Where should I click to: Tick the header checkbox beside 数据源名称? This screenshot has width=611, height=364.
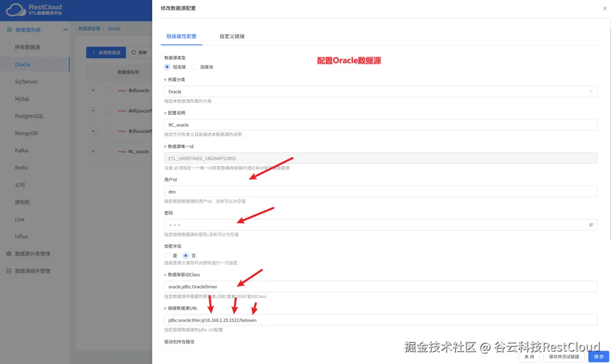pos(108,72)
